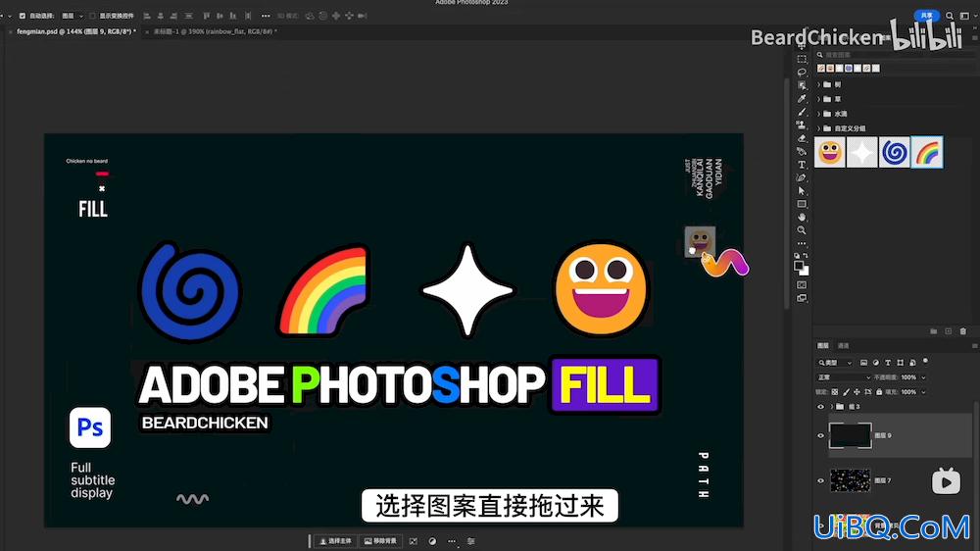Viewport: 980px width, 551px height.
Task: Open contextual task bar more options
Action: pyautogui.click(x=452, y=541)
